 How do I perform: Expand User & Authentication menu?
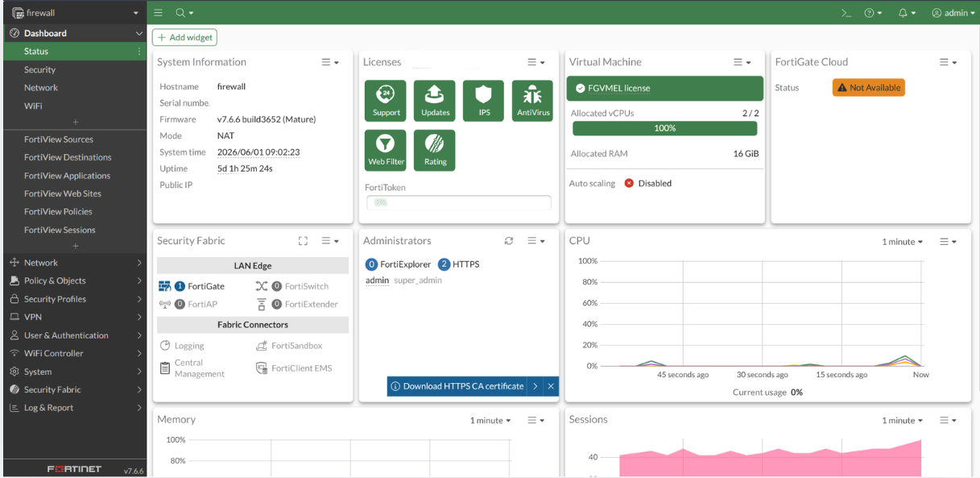coord(75,335)
